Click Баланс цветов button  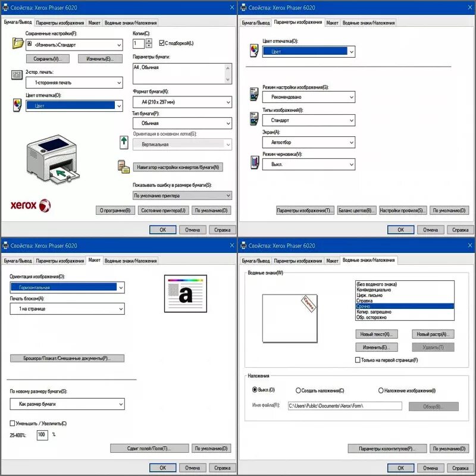356,211
